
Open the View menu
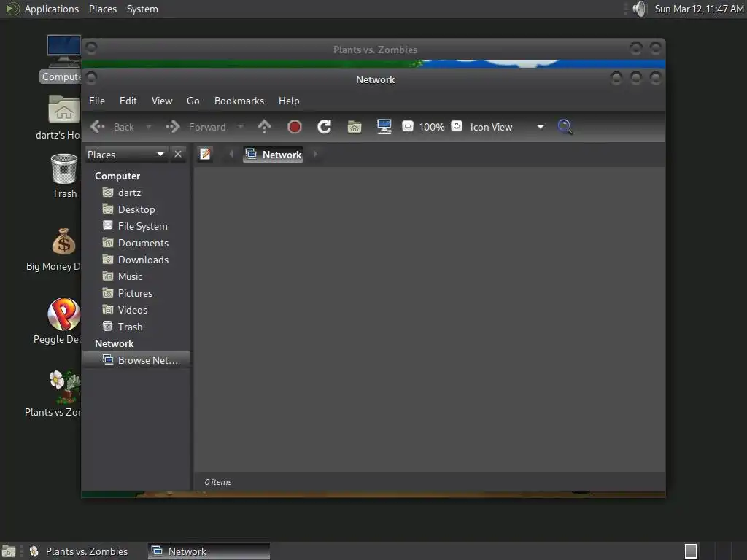pyautogui.click(x=162, y=101)
